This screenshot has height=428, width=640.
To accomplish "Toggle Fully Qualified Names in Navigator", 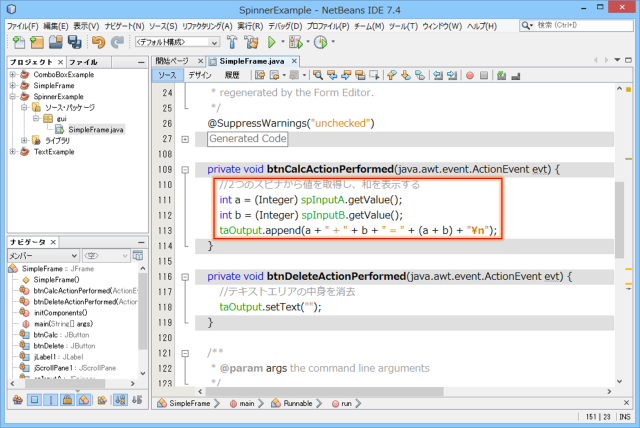I will (x=102, y=400).
